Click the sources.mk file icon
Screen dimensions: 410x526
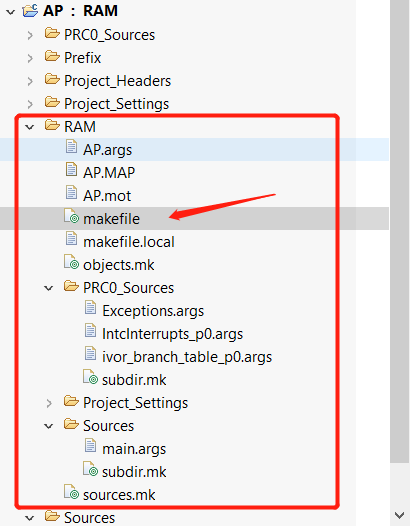point(71,493)
